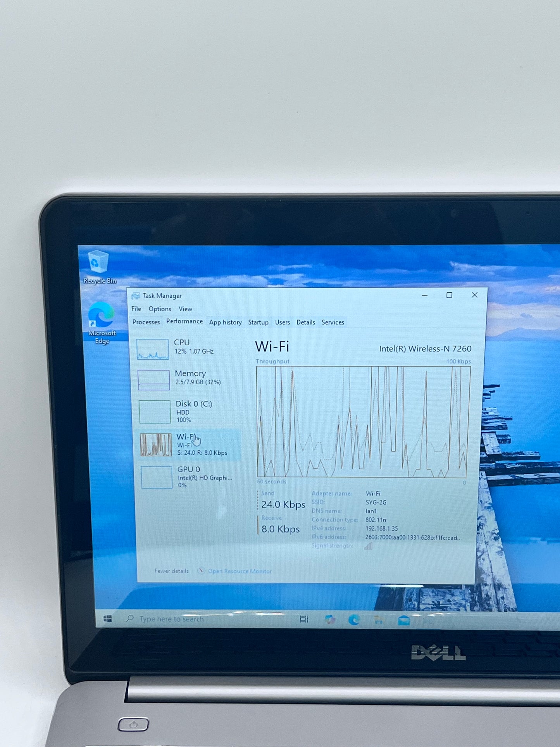Select GPU 0 Intel HD Graphics entry
The image size is (560, 747).
(x=190, y=477)
